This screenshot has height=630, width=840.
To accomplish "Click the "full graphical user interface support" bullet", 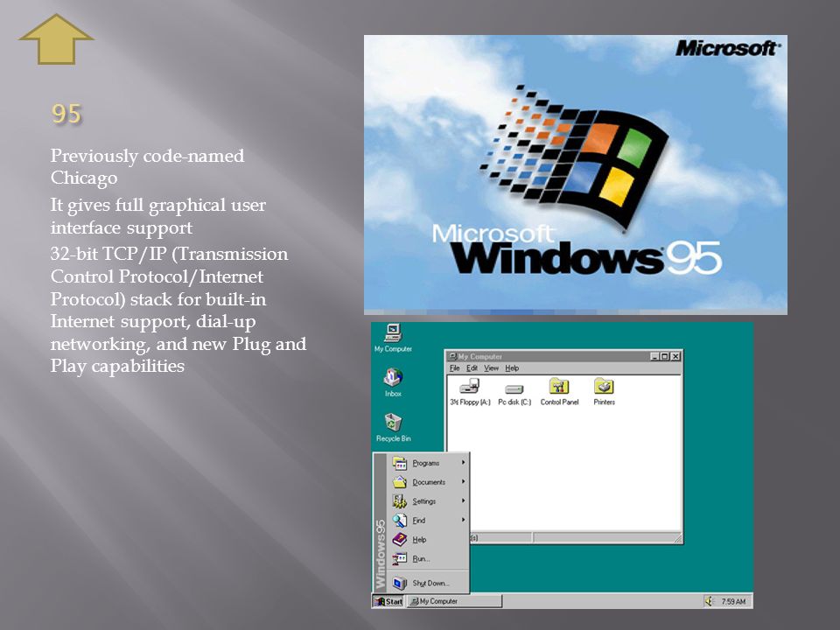I will click(158, 216).
